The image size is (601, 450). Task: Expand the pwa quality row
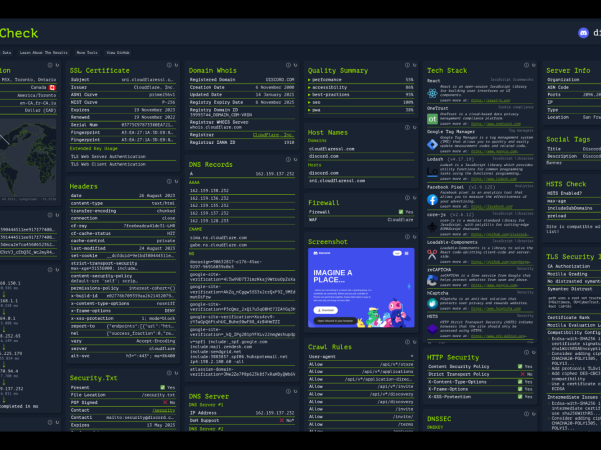coord(361,110)
